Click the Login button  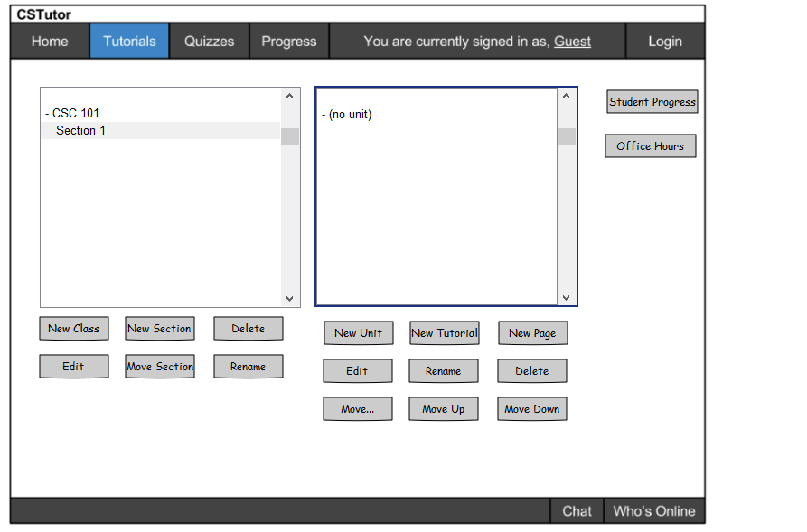click(x=665, y=42)
